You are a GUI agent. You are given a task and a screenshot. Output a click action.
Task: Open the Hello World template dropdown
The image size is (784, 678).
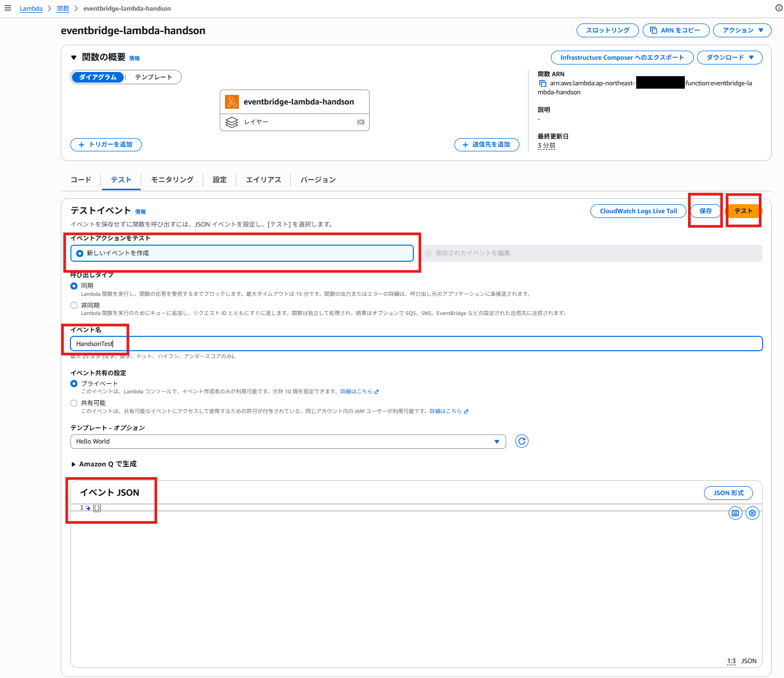pyautogui.click(x=288, y=441)
